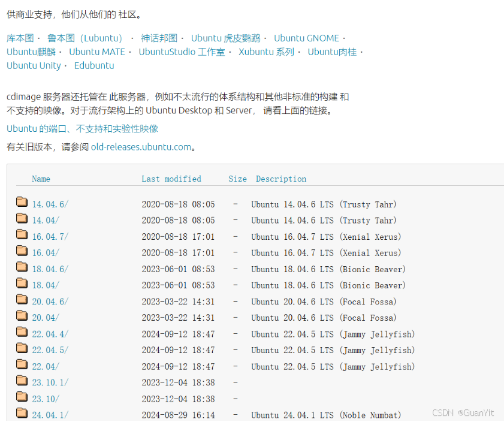Click the folder icon beside 20.04/
This screenshot has width=504, height=422.
(x=22, y=316)
